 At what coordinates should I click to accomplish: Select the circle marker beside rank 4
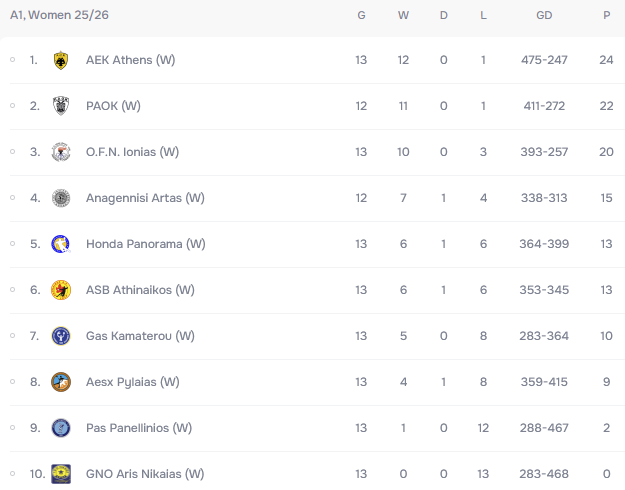[x=13, y=198]
